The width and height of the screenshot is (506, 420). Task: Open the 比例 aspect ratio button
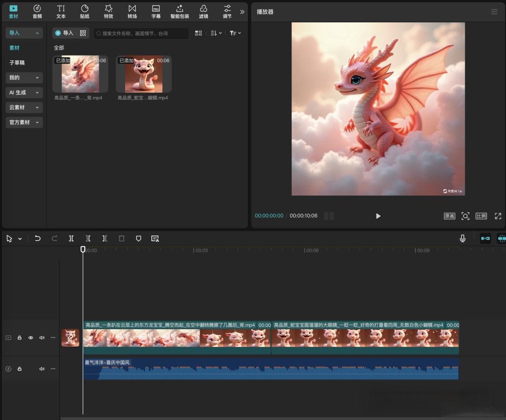481,216
